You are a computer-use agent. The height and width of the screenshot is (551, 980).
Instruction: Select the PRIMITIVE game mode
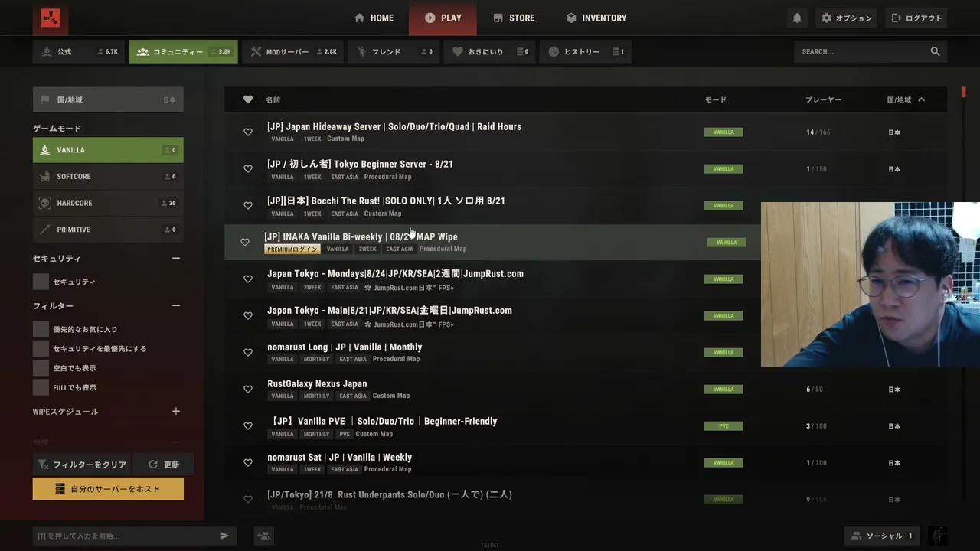(x=108, y=230)
